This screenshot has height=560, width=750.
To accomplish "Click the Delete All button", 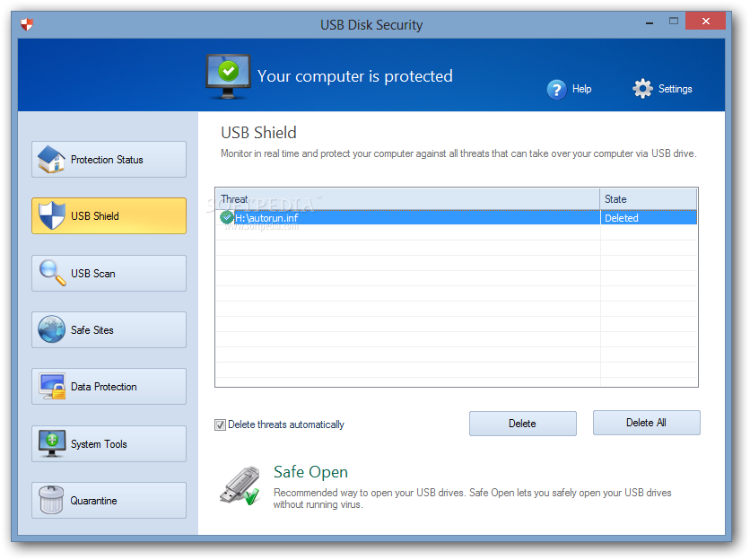I will point(646,423).
